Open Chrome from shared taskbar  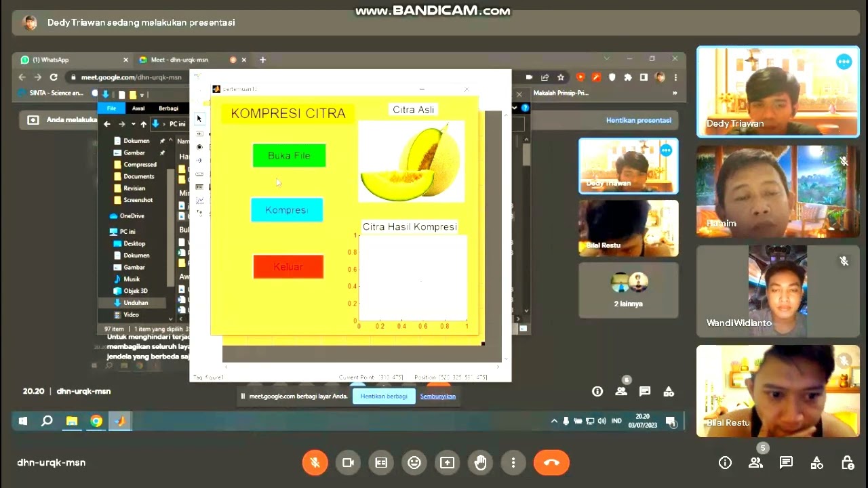point(96,421)
